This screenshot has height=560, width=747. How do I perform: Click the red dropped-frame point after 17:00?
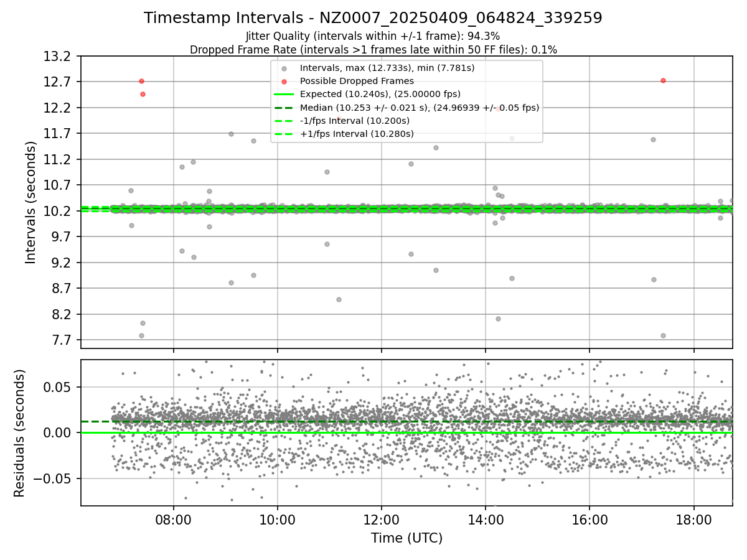point(663,80)
